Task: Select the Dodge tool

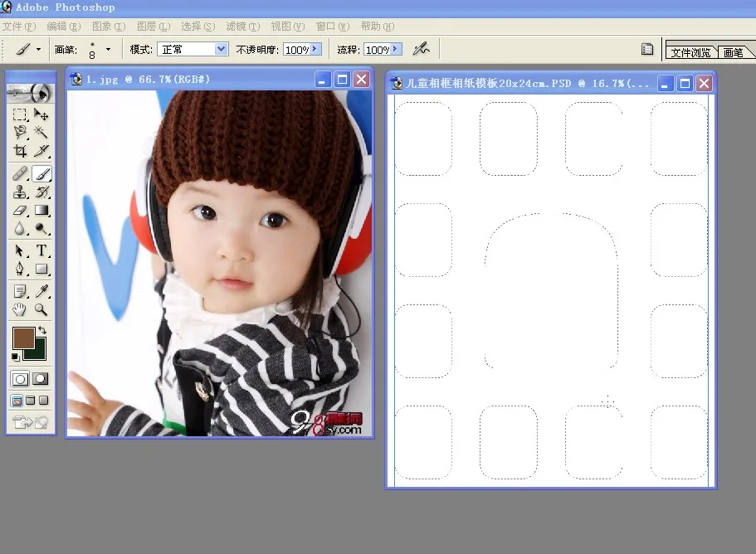Action: pyautogui.click(x=41, y=228)
